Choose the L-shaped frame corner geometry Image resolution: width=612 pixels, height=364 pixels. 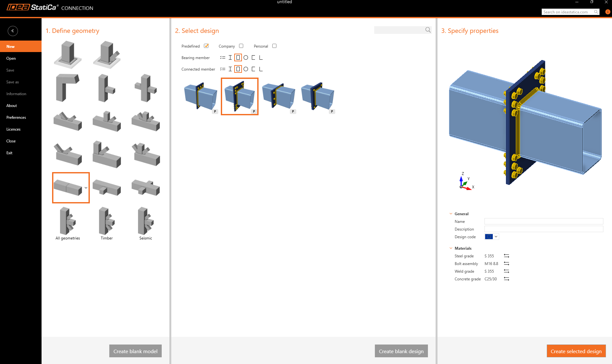(68, 88)
